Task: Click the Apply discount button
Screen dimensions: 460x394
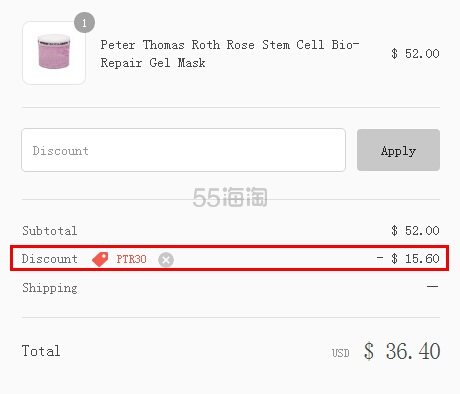Action: (398, 150)
